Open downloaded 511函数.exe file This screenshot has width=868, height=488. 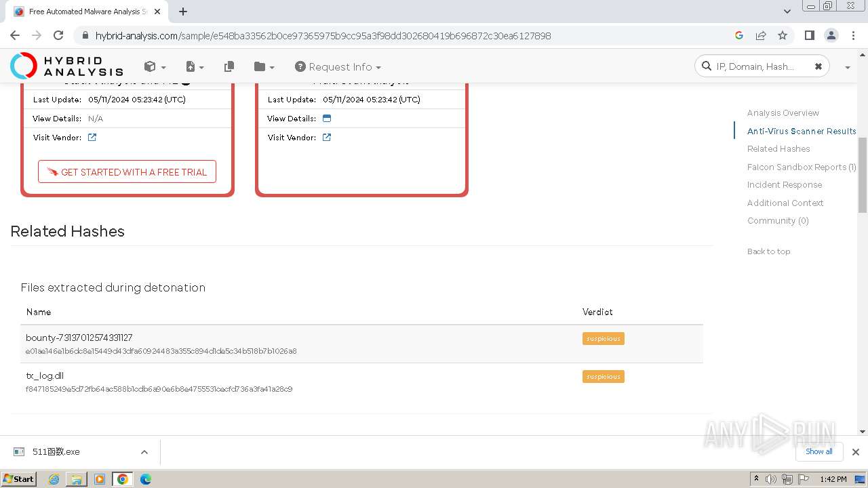56,452
